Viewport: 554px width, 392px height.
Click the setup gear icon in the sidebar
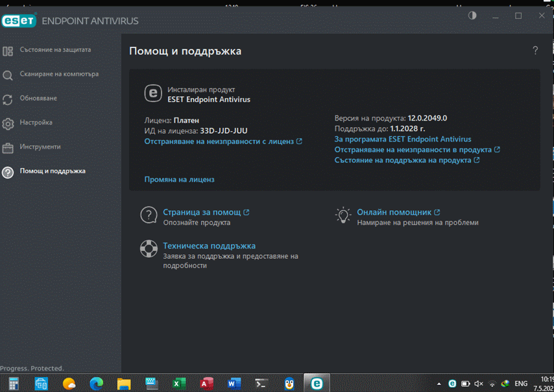(8, 124)
